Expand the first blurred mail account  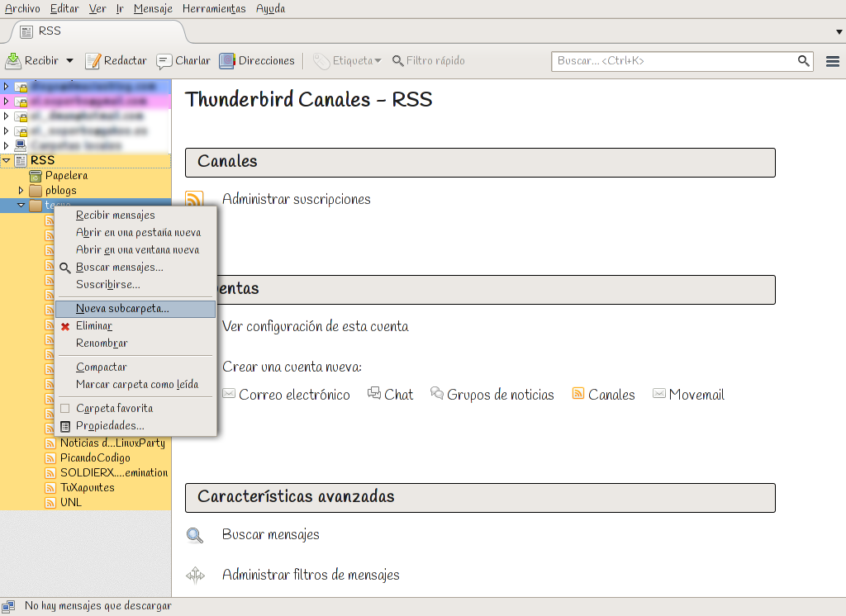point(6,87)
